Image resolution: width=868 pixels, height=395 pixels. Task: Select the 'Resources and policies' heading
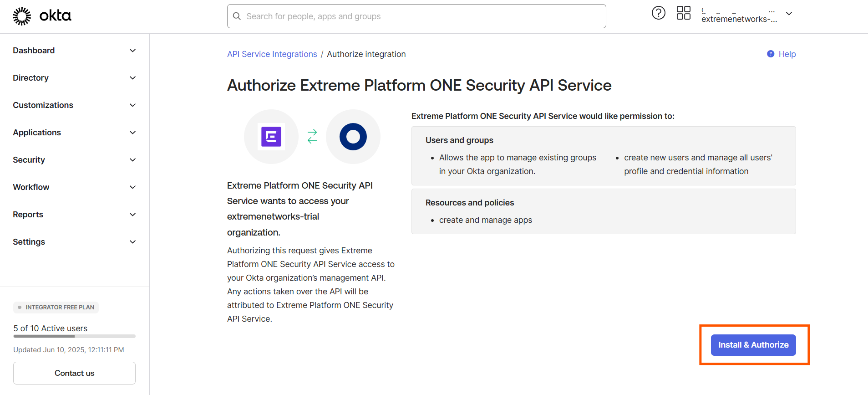coord(470,203)
